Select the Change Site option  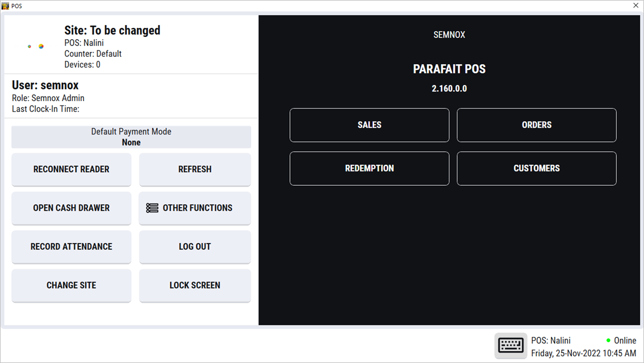pyautogui.click(x=71, y=285)
